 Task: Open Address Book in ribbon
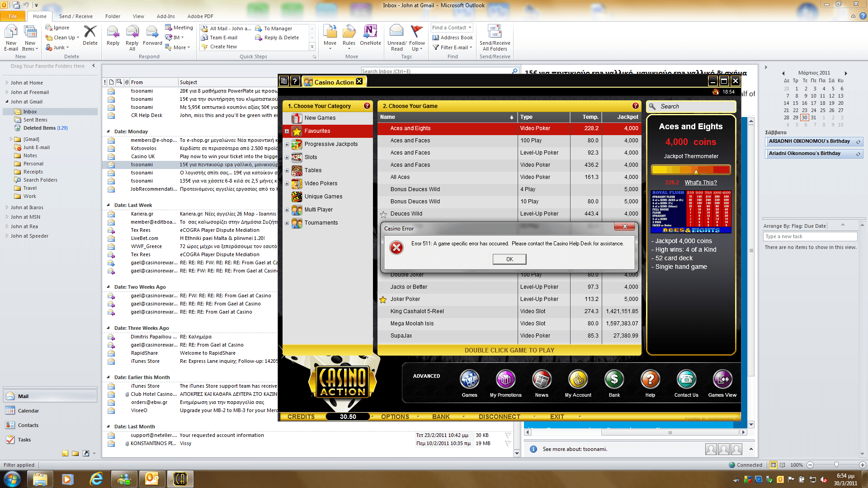tap(453, 38)
